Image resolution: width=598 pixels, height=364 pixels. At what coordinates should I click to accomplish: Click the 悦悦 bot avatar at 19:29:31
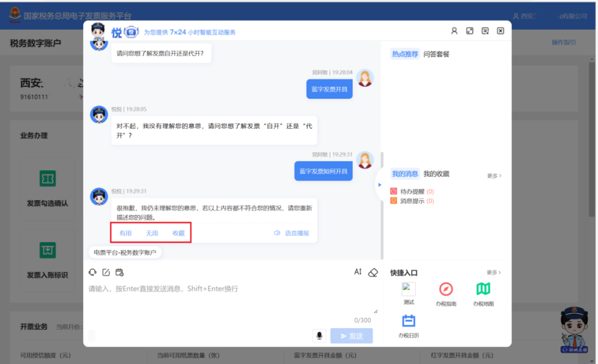(99, 197)
